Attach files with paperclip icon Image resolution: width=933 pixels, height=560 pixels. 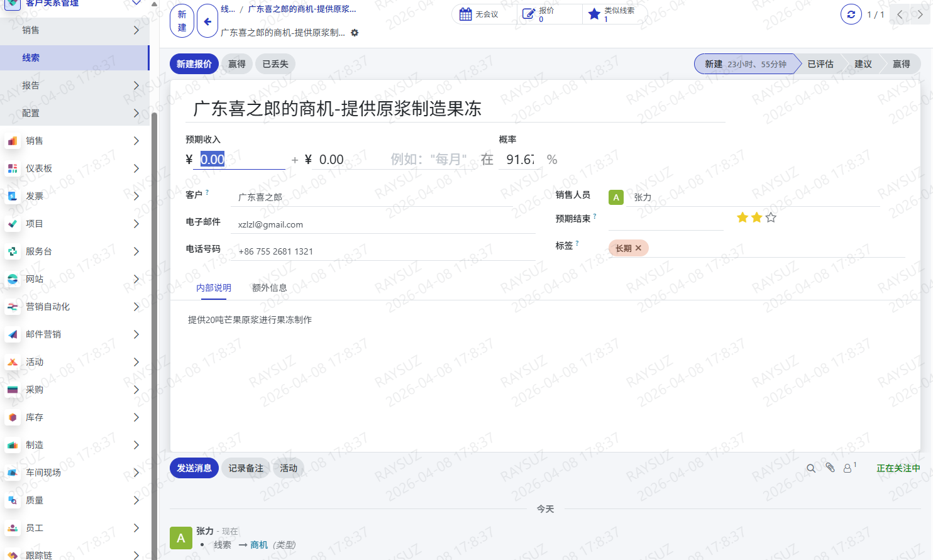831,468
